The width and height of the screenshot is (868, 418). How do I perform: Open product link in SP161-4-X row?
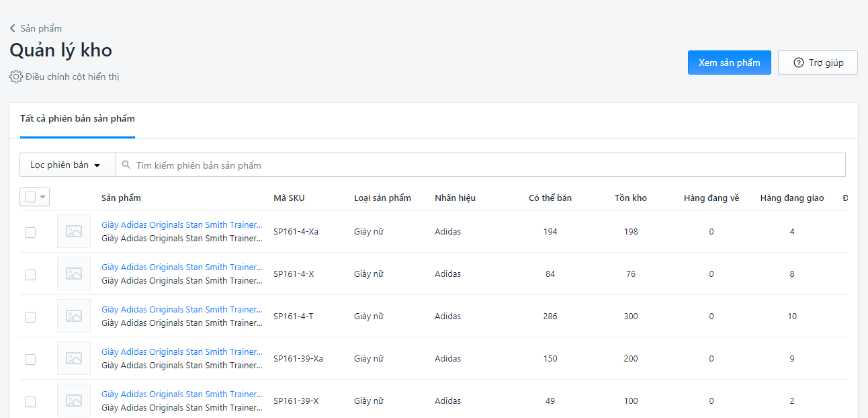181,267
